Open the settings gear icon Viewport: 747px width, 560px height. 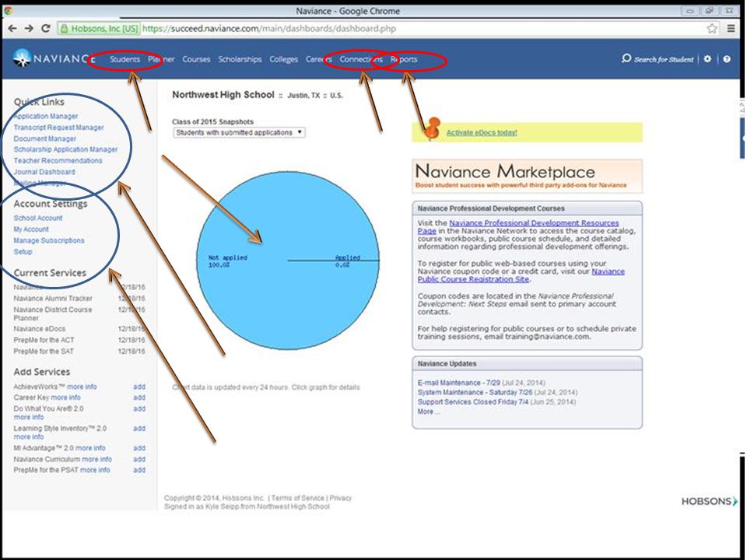(x=707, y=59)
